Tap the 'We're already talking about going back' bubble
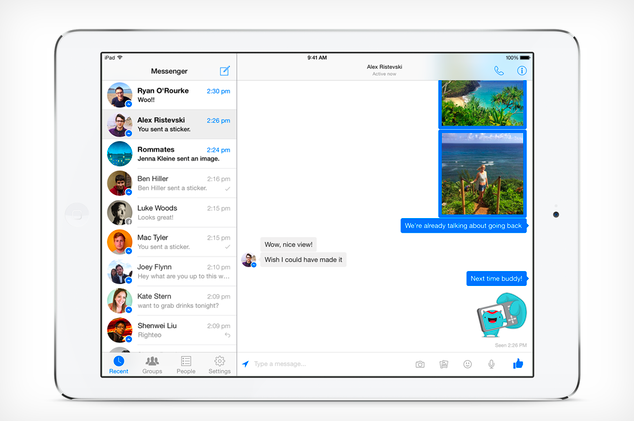Image resolution: width=634 pixels, height=421 pixels. (x=463, y=226)
